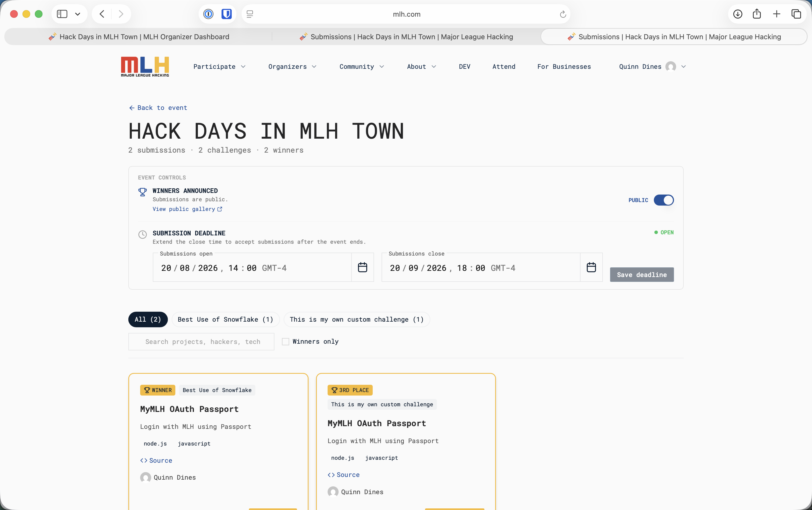The height and width of the screenshot is (510, 812).
Task: Check the Winners only checkbox
Action: pos(285,342)
